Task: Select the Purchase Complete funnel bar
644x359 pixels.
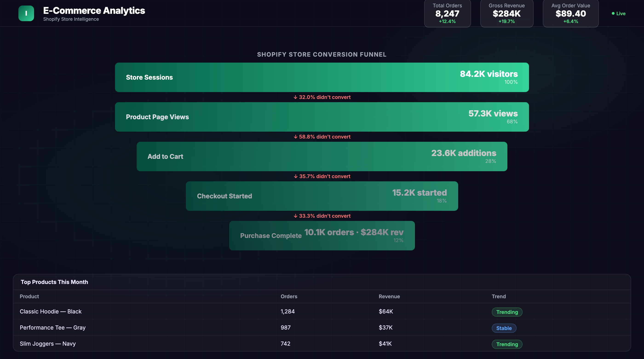Action: (x=322, y=235)
